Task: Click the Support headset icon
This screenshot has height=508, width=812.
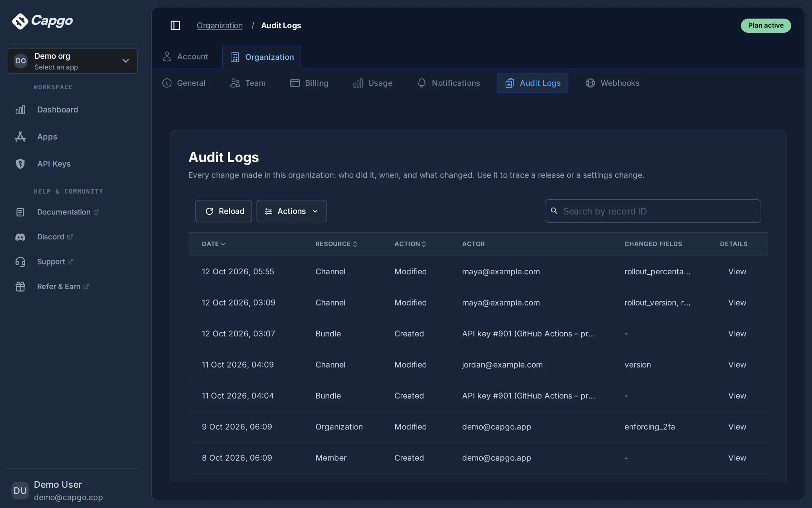Action: [20, 262]
